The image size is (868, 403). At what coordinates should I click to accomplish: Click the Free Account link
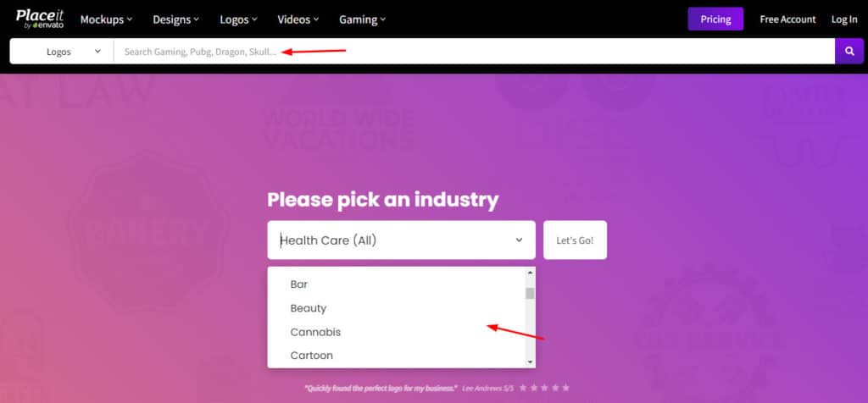(787, 19)
